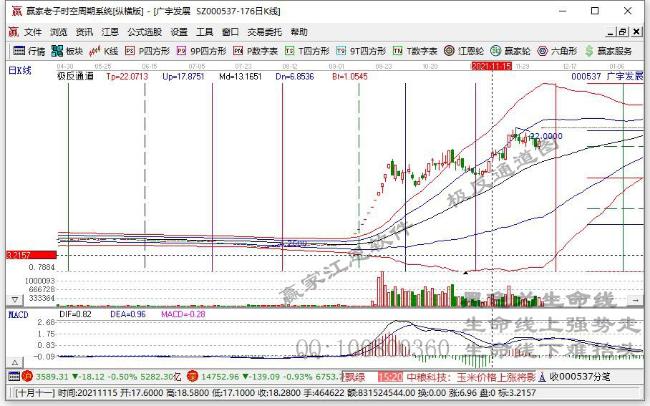The width and height of the screenshot is (650, 406).
Task: Click the app logo in menu bar
Action: coord(14,32)
